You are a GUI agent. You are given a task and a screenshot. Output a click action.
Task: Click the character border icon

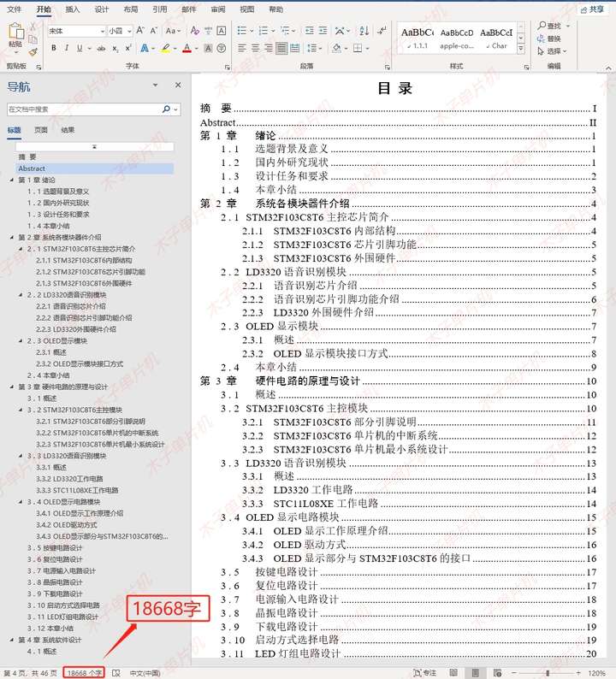coord(221,30)
